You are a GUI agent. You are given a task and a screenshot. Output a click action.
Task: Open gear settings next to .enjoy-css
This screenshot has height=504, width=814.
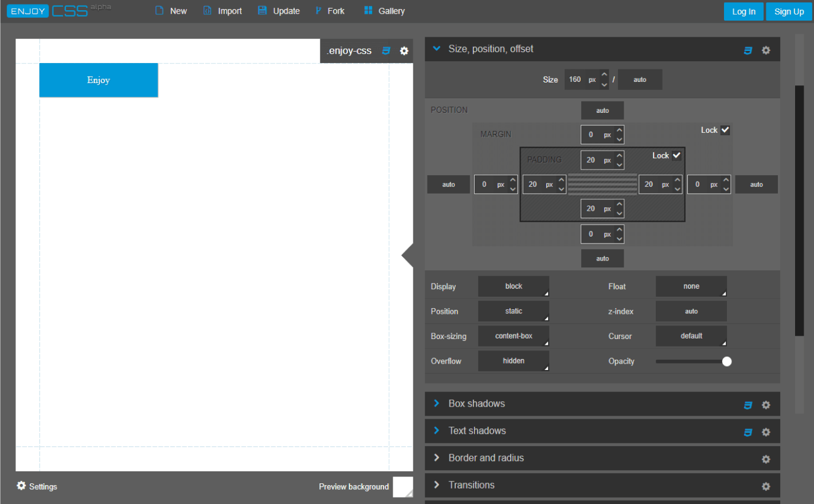point(404,51)
